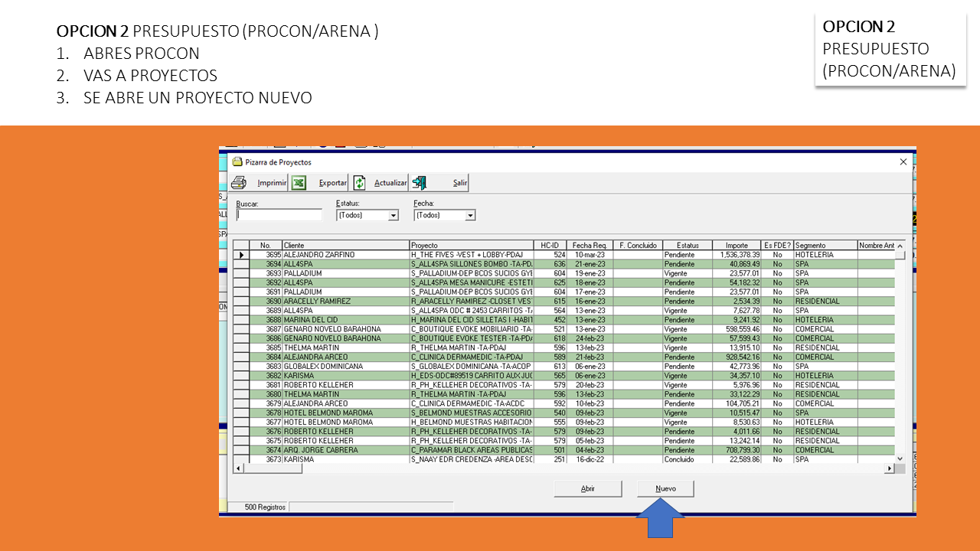
Task: Sort by the Cliente column header
Action: click(x=345, y=246)
